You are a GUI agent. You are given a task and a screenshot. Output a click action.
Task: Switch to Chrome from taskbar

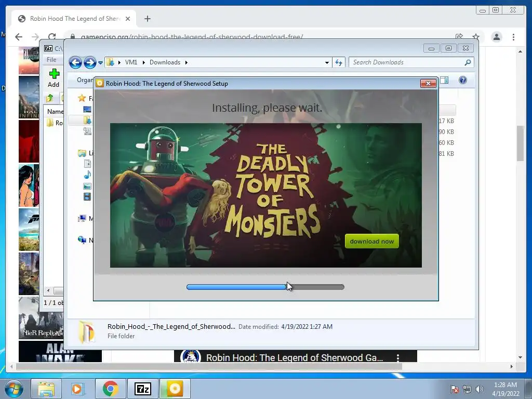click(110, 389)
